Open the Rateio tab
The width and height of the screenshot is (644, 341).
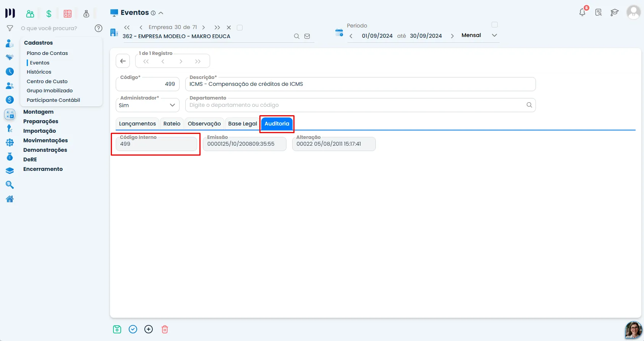pyautogui.click(x=172, y=124)
